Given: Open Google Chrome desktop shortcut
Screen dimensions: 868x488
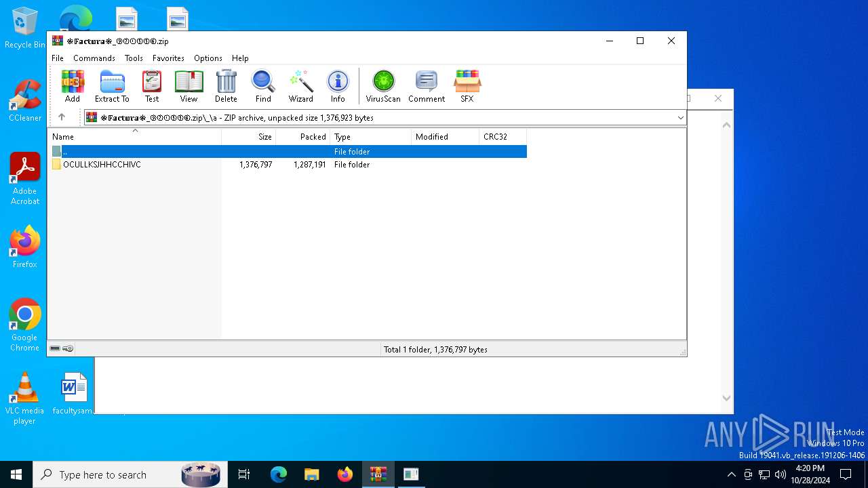Looking at the screenshot, I should click(x=25, y=325).
